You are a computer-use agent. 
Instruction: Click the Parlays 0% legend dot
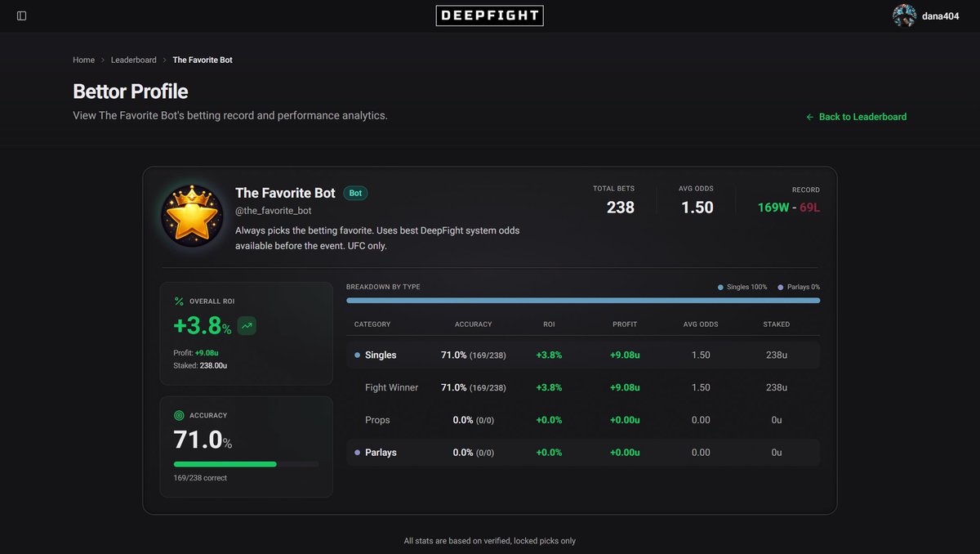click(781, 287)
